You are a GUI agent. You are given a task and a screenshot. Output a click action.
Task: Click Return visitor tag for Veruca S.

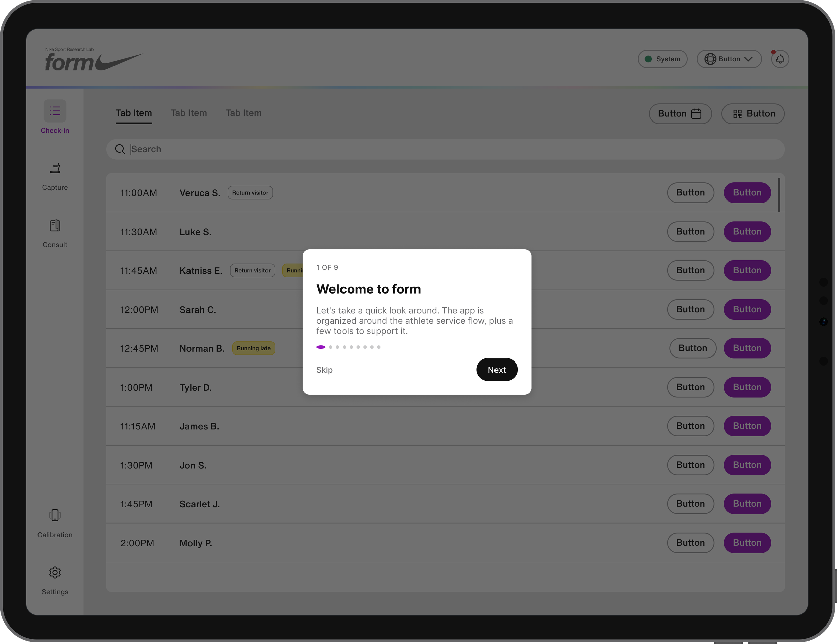[250, 193]
